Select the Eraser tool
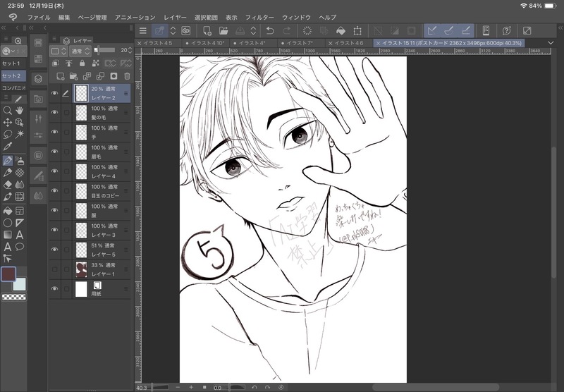This screenshot has width=564, height=392. click(7, 184)
